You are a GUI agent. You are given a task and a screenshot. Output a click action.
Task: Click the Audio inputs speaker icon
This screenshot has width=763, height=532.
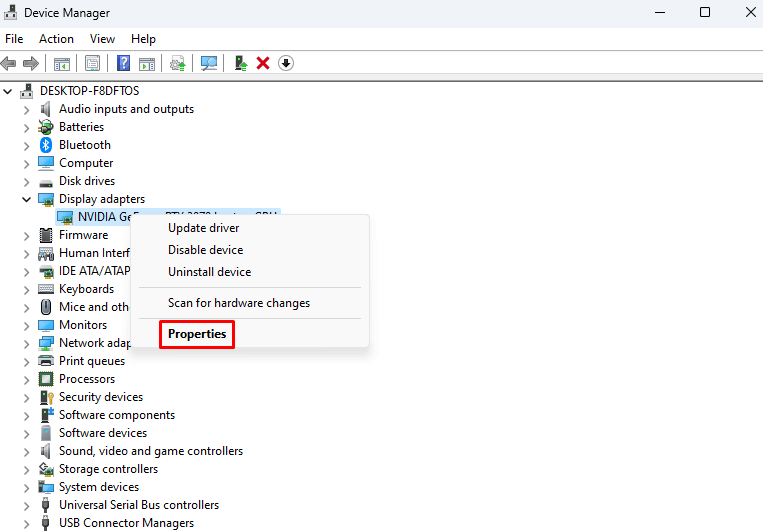coord(46,109)
